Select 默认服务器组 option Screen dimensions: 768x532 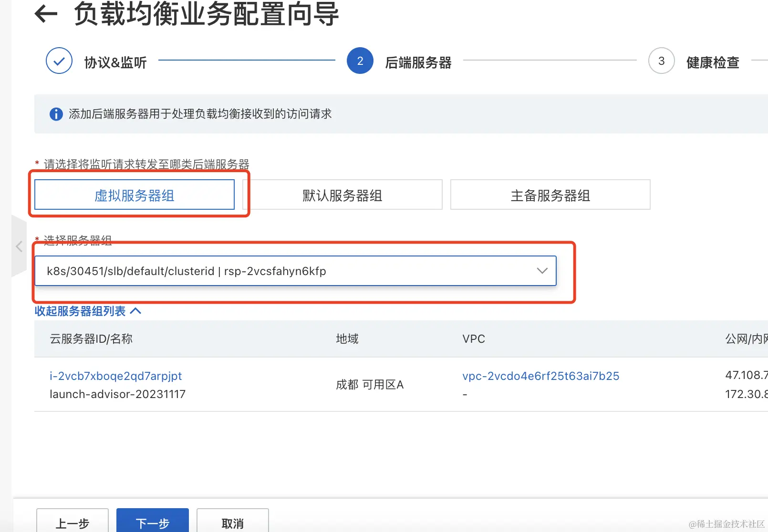point(342,194)
